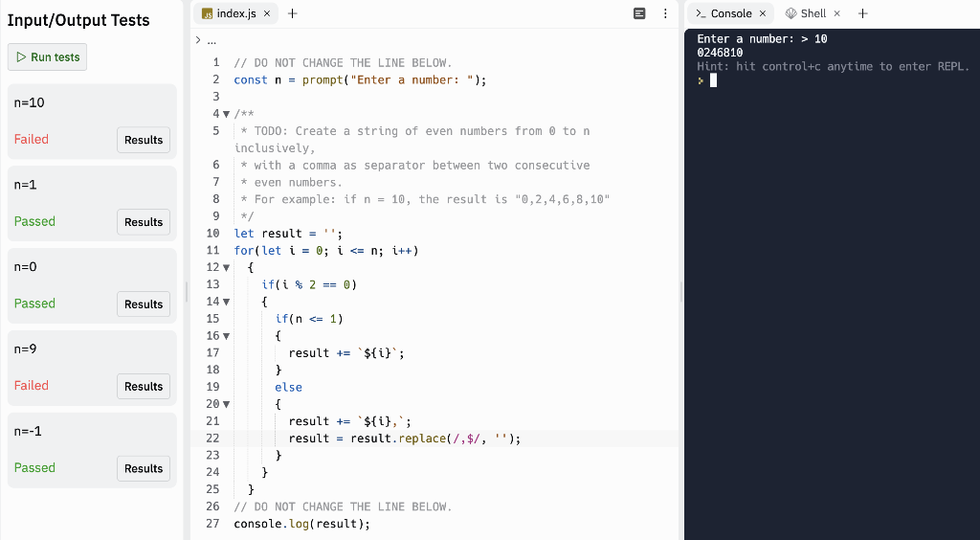Collapse the else block at line 20

226,404
